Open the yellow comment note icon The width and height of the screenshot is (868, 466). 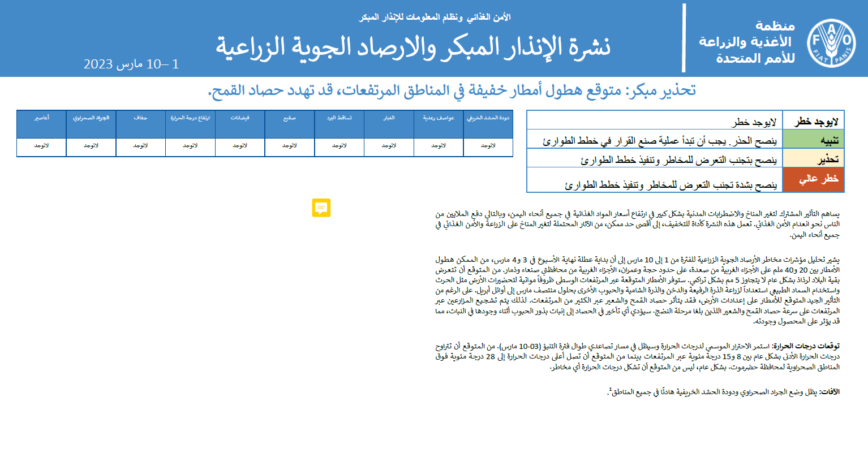click(x=321, y=208)
